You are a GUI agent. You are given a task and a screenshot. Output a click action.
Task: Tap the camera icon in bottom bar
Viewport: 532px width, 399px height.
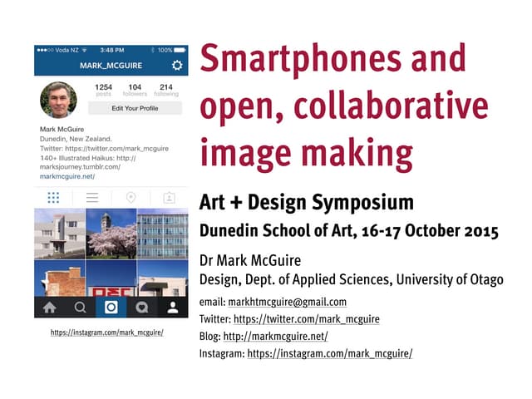(111, 307)
